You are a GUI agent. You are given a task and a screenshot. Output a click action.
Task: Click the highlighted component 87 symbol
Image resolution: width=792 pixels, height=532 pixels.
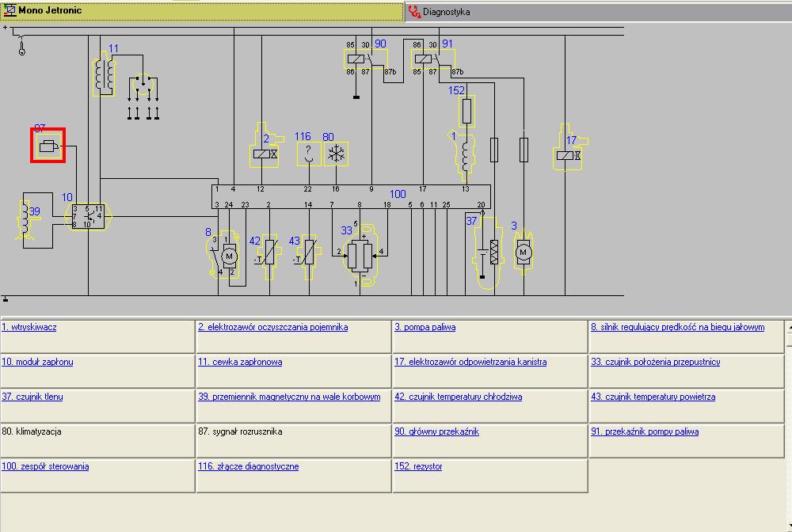tap(48, 146)
